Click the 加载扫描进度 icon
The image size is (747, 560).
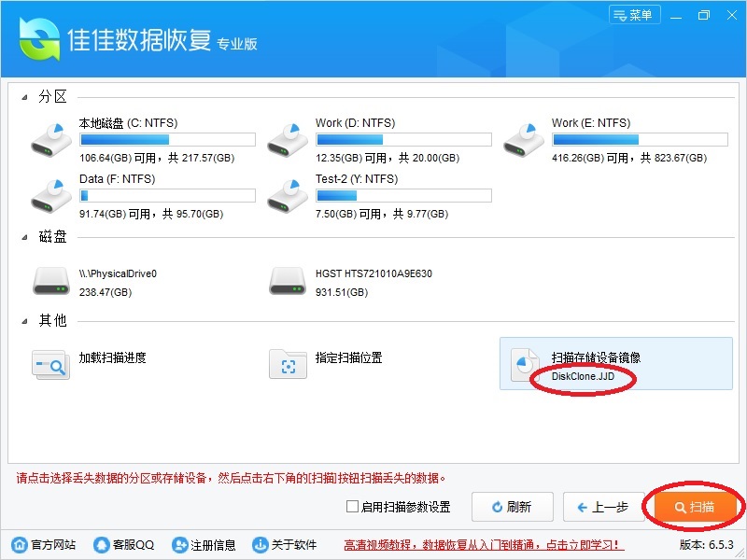51,364
